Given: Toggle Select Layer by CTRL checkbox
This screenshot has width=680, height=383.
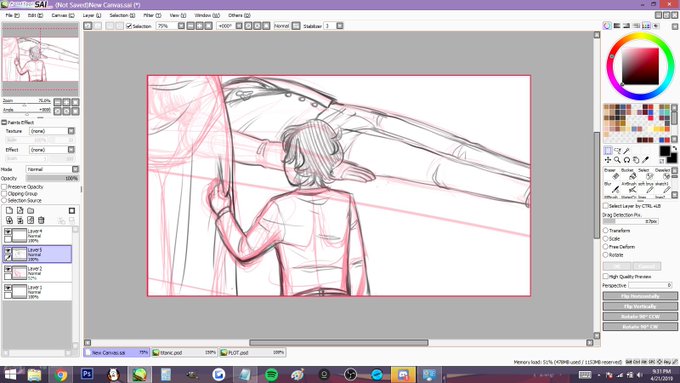Looking at the screenshot, I should point(606,206).
